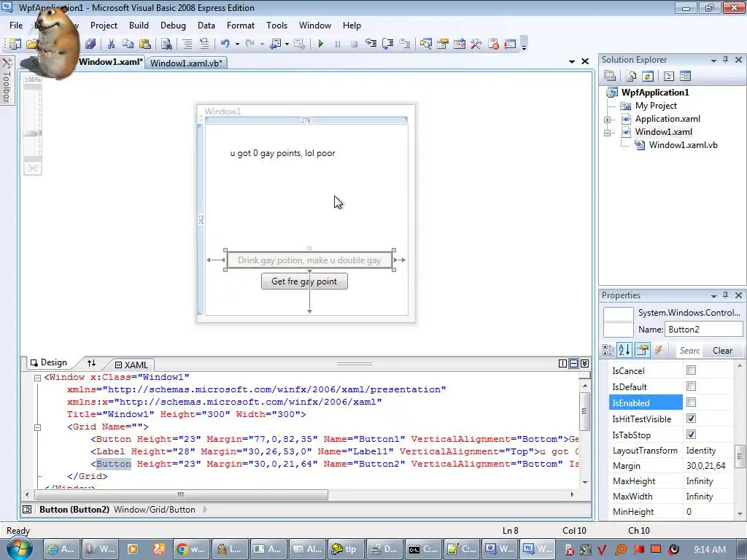This screenshot has height=560, width=747.
Task: Click the swap panes arrows icon
Action: coord(91,363)
